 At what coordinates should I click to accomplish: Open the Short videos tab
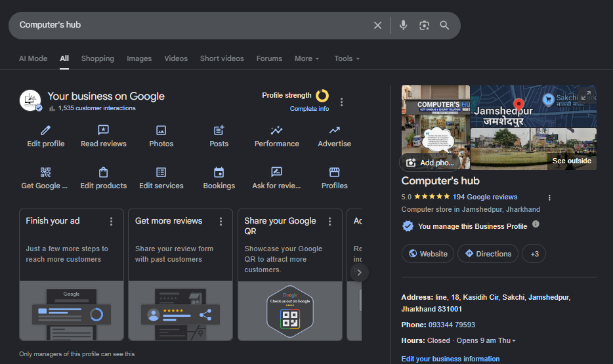coord(222,58)
